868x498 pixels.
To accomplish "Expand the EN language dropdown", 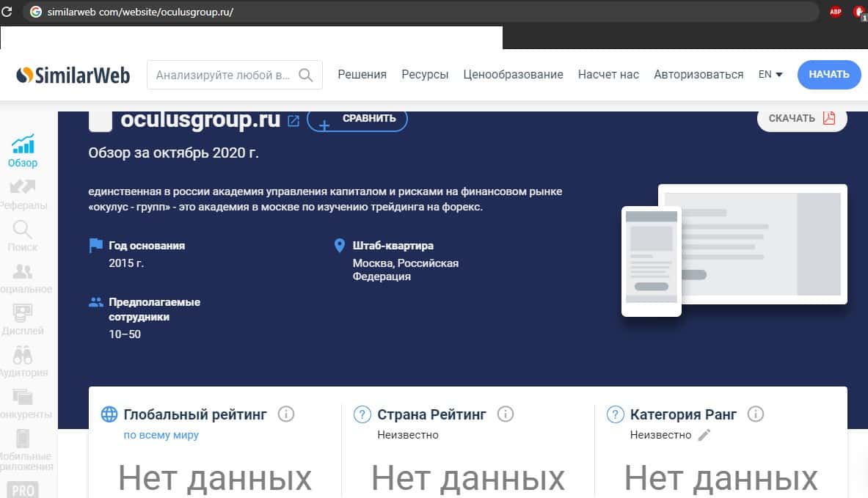I will tap(770, 75).
